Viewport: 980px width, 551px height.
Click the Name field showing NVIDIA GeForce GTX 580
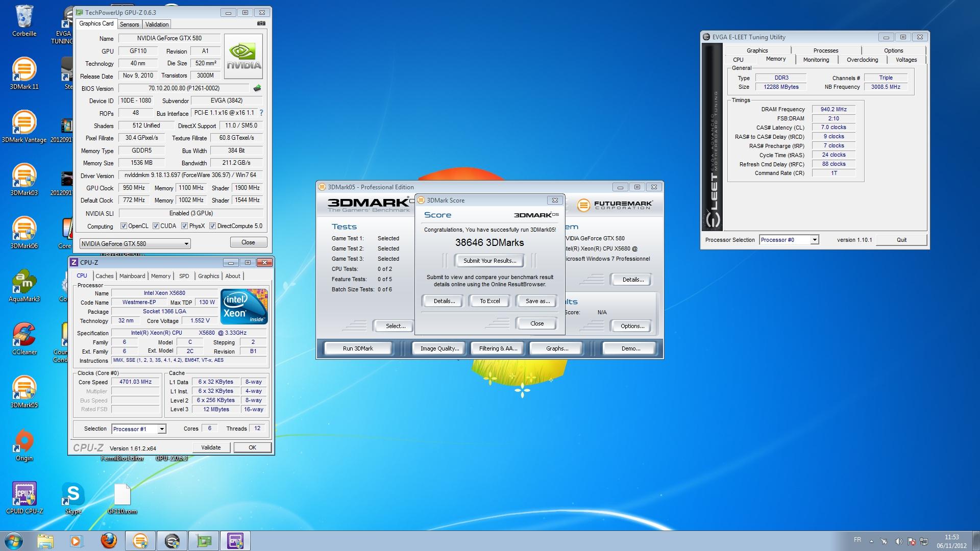(169, 38)
